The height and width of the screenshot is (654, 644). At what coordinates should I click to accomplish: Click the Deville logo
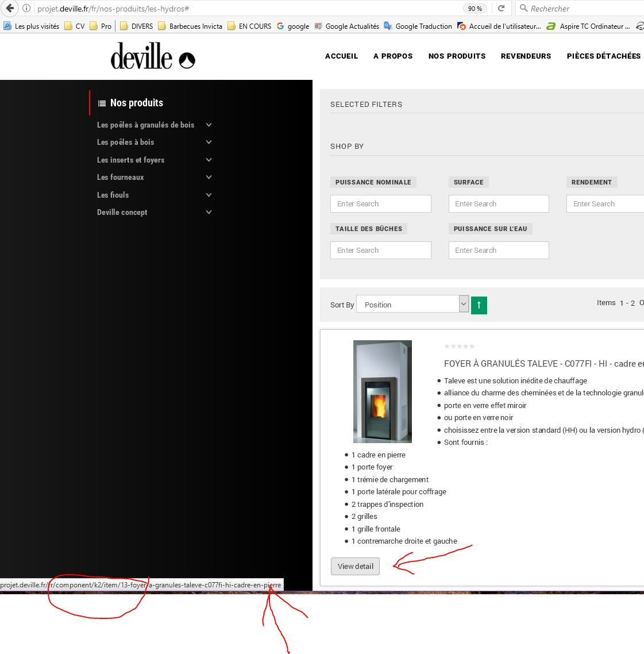coord(153,56)
